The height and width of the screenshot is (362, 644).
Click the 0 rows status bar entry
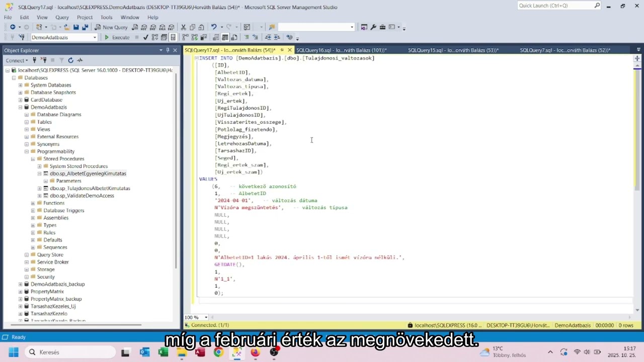pos(625,325)
